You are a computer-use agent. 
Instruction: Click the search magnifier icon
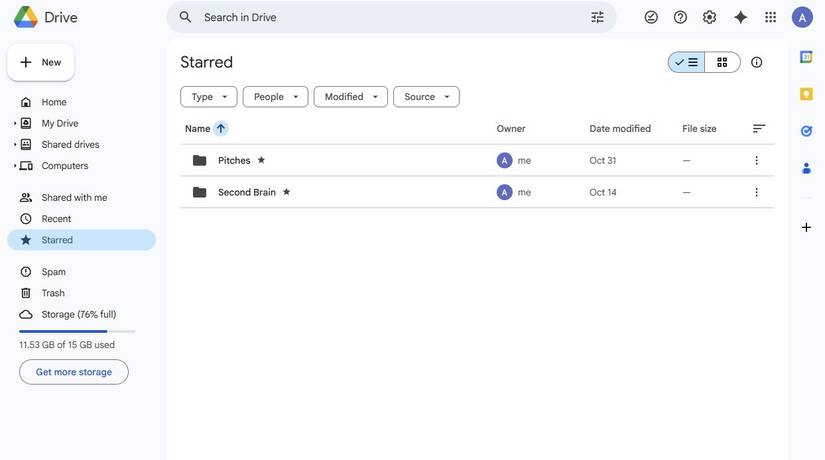click(x=185, y=17)
